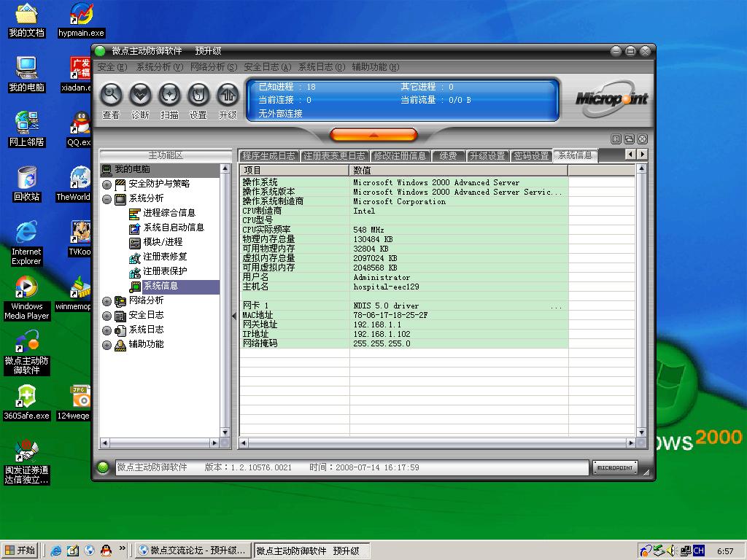Open the 系统分析(V) menu in menu bar

[x=160, y=67]
